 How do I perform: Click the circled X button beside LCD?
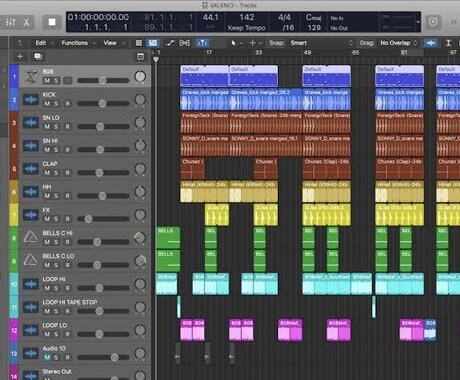(x=433, y=22)
